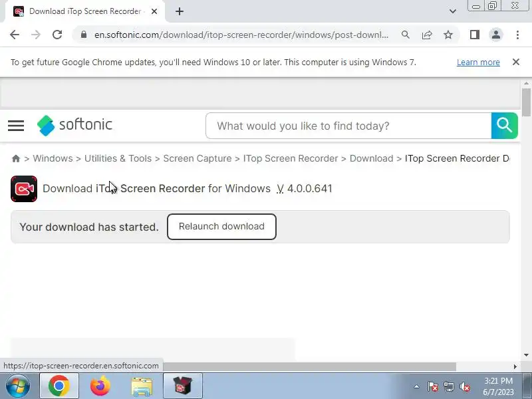Image resolution: width=532 pixels, height=399 pixels.
Task: Open the Chrome profile avatar
Action: click(496, 35)
